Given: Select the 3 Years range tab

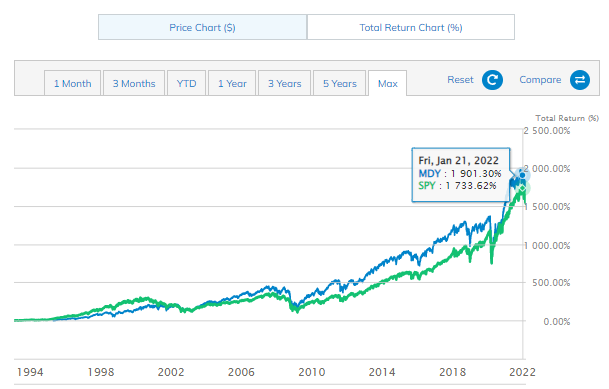Looking at the screenshot, I should pos(285,83).
